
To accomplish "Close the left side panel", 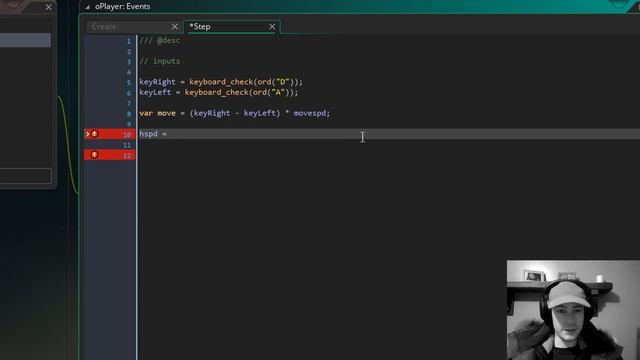I will coord(49,7).
